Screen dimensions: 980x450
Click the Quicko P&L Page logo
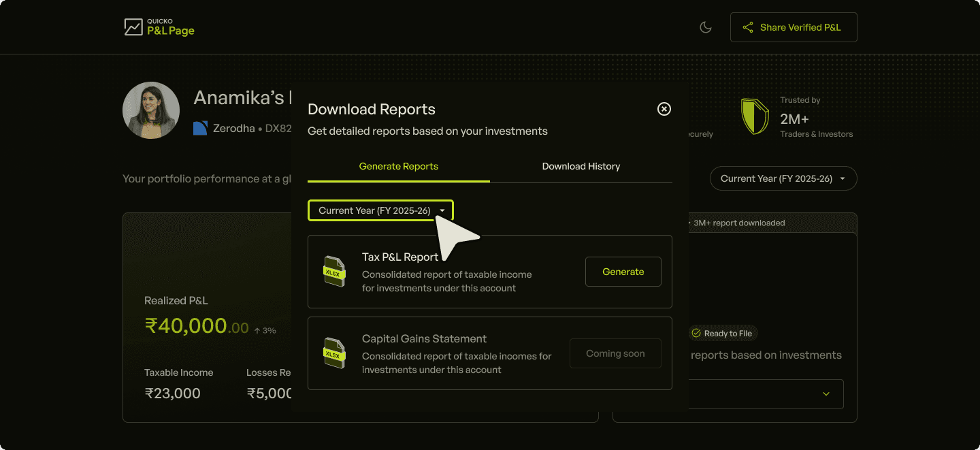click(x=159, y=27)
